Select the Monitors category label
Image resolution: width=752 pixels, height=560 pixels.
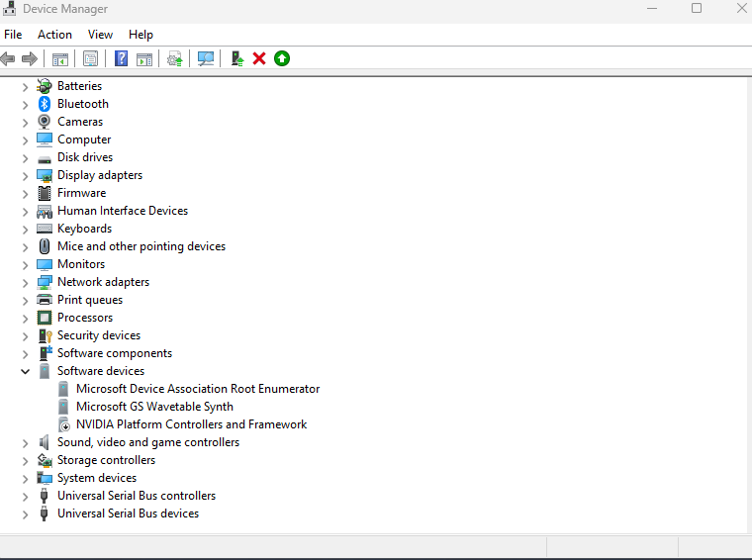point(81,264)
